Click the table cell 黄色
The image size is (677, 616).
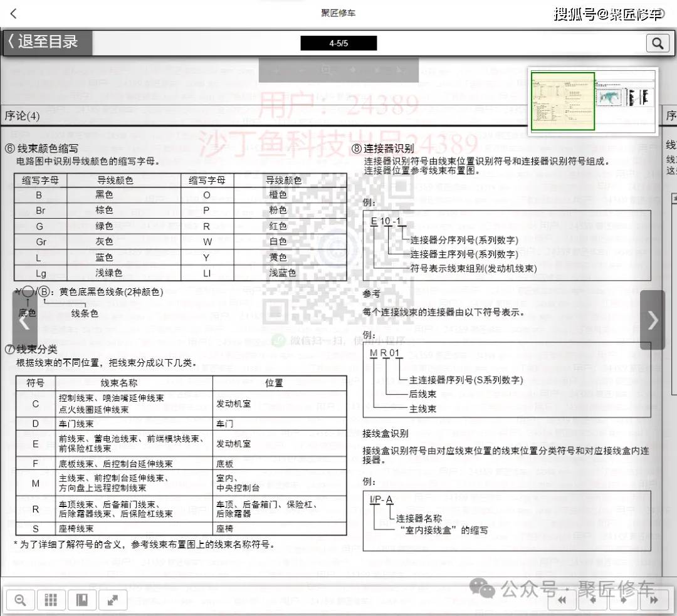click(278, 258)
